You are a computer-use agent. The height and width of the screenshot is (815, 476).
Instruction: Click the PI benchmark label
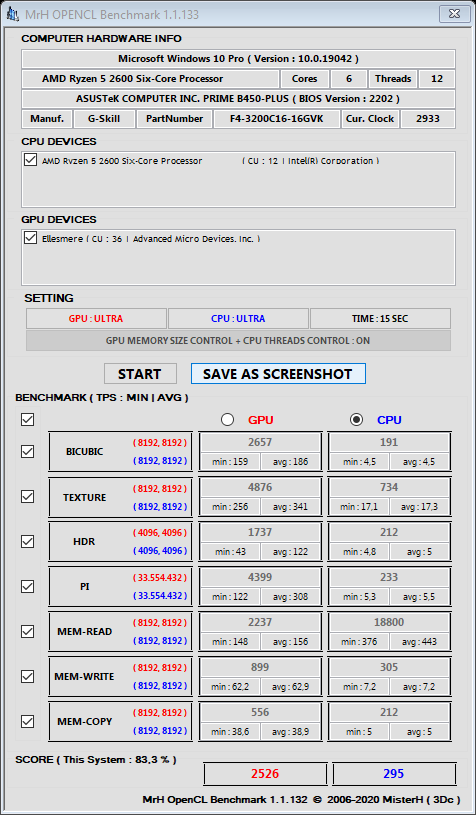pos(85,586)
